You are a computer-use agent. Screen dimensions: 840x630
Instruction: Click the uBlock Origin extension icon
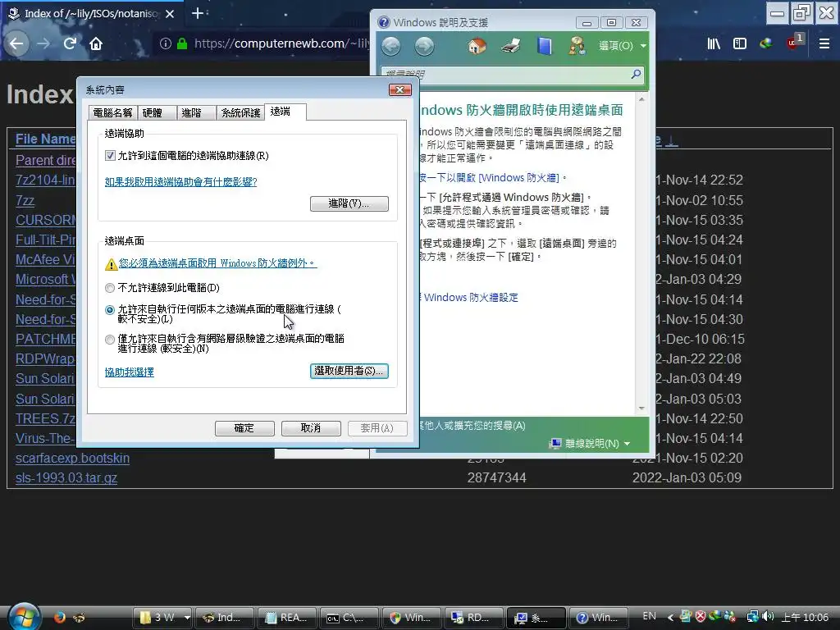794,43
